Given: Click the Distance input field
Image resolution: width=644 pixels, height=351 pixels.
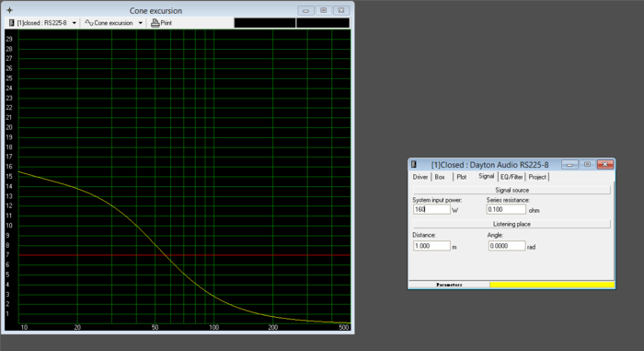Looking at the screenshot, I should click(x=431, y=246).
